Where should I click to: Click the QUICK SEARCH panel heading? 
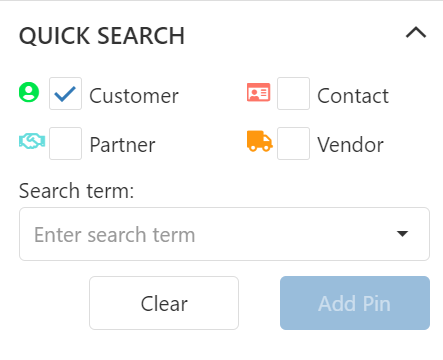[x=102, y=36]
